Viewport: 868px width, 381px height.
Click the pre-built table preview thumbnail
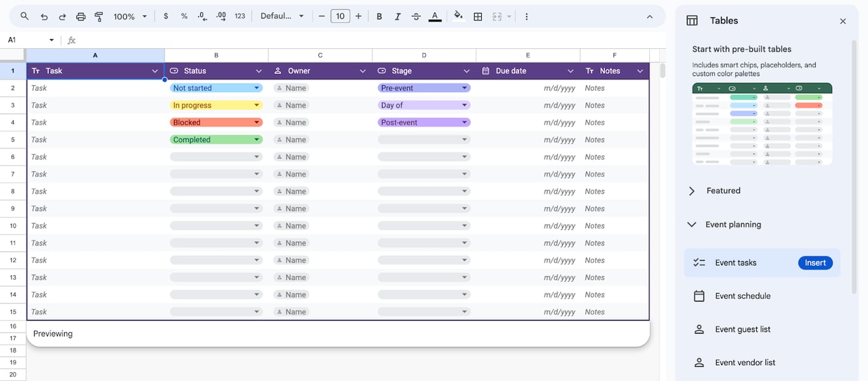[x=762, y=124]
